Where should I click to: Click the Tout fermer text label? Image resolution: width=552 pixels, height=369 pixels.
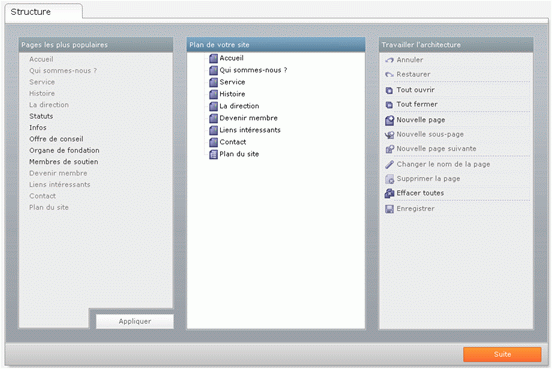417,104
